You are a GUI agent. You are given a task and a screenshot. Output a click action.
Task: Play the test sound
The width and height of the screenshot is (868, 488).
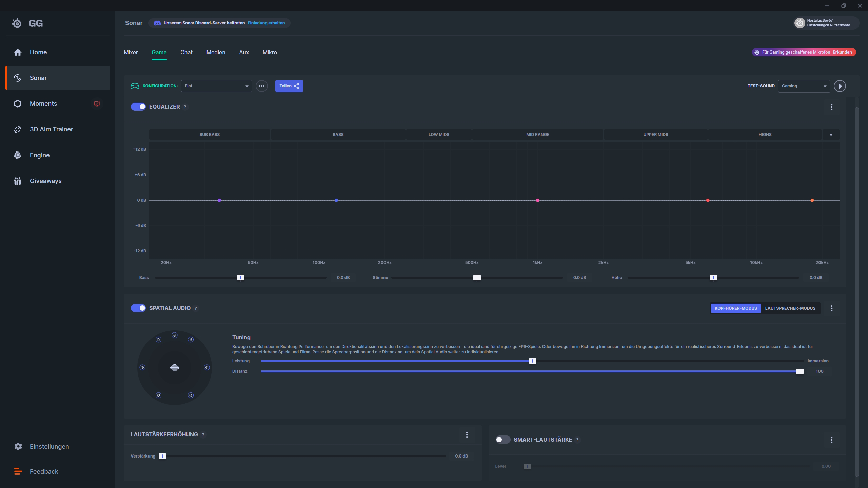pos(840,86)
